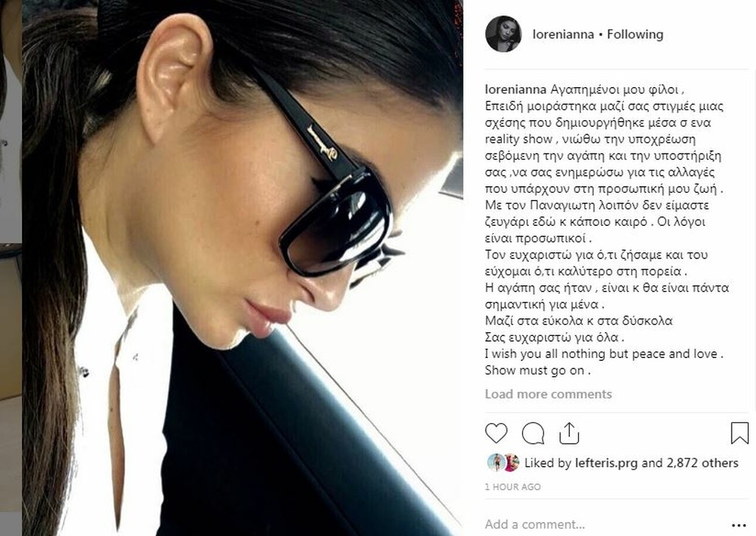Open the lefteris.prg profile link
Image resolution: width=756 pixels, height=536 pixels.
pos(606,463)
